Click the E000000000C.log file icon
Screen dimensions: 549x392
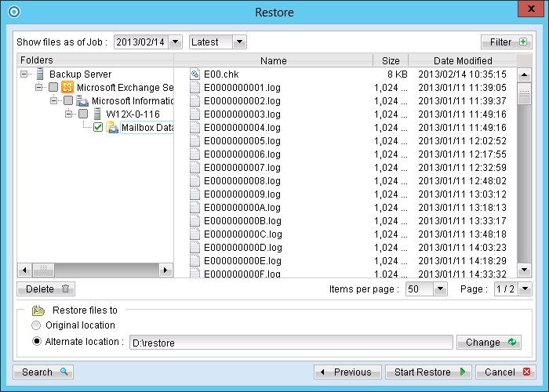click(195, 234)
